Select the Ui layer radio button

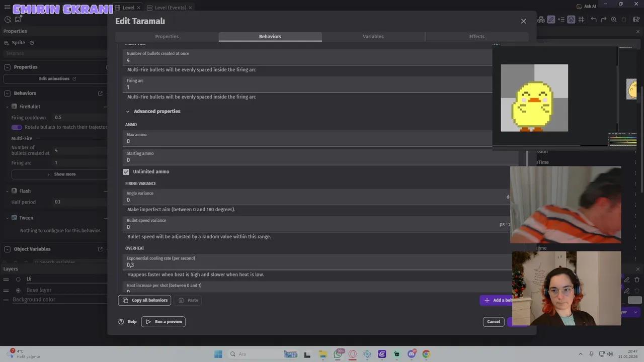click(19, 279)
